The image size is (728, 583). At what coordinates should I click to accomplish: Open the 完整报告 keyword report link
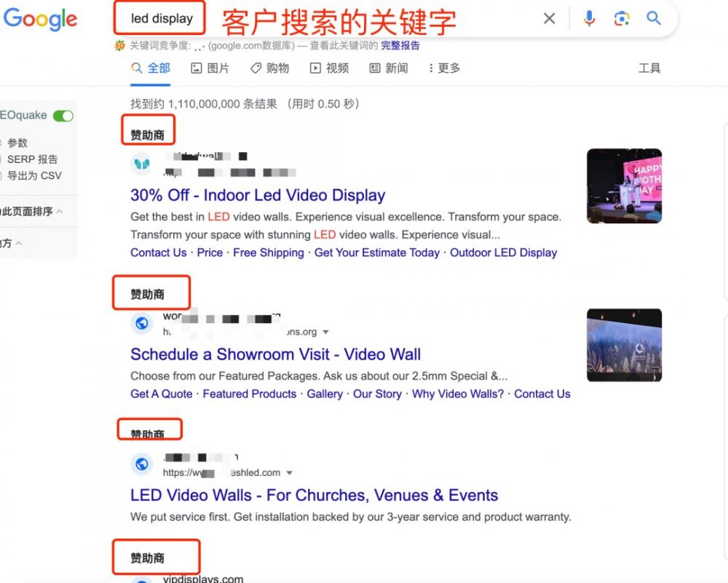point(401,45)
